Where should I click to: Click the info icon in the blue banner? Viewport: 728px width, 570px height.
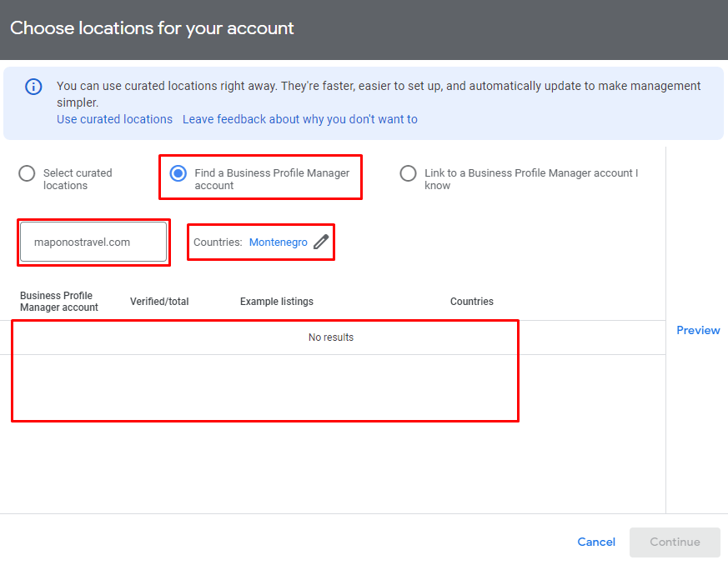click(33, 87)
